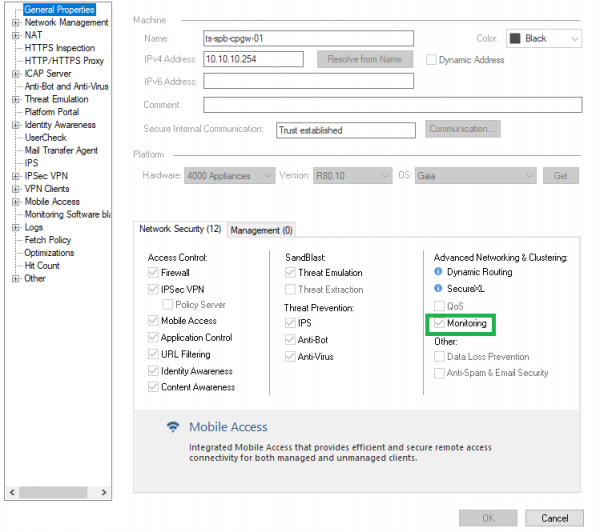Expand the Network Management tree node
The image size is (600, 532).
point(16,22)
